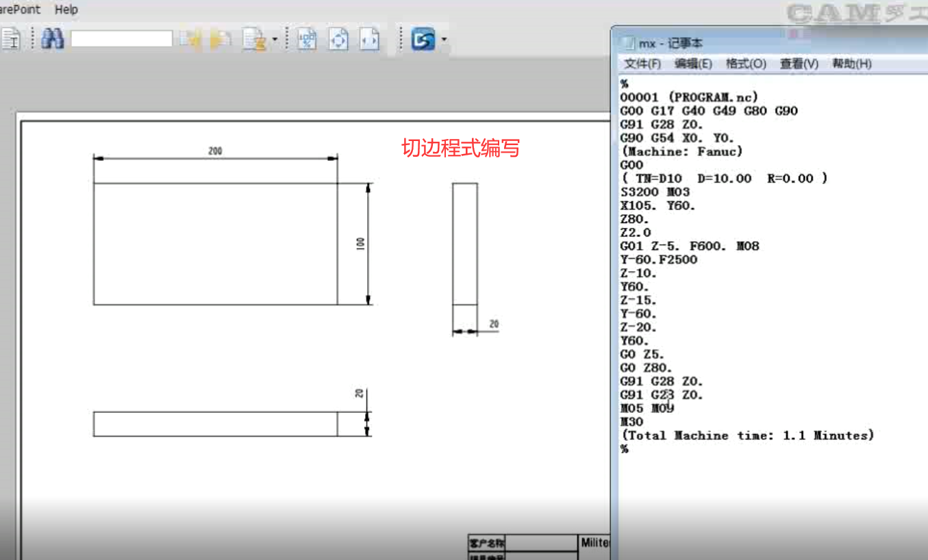
Task: Click the binoculars find icon
Action: 52,39
